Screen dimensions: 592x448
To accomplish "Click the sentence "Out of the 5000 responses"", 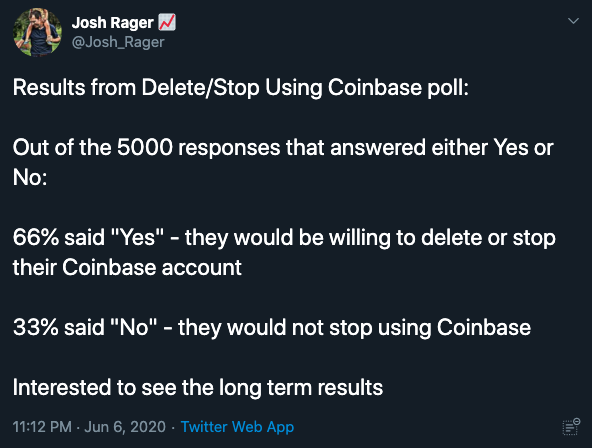I will click(283, 162).
